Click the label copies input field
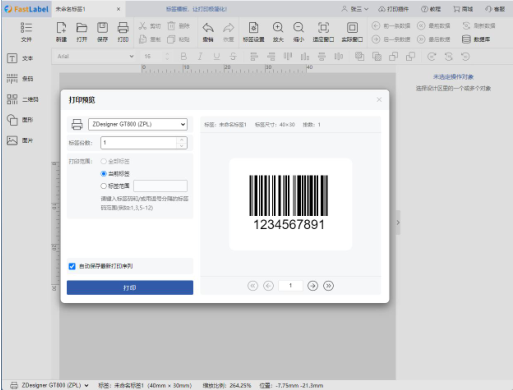This screenshot has height=390, width=513. [139, 143]
